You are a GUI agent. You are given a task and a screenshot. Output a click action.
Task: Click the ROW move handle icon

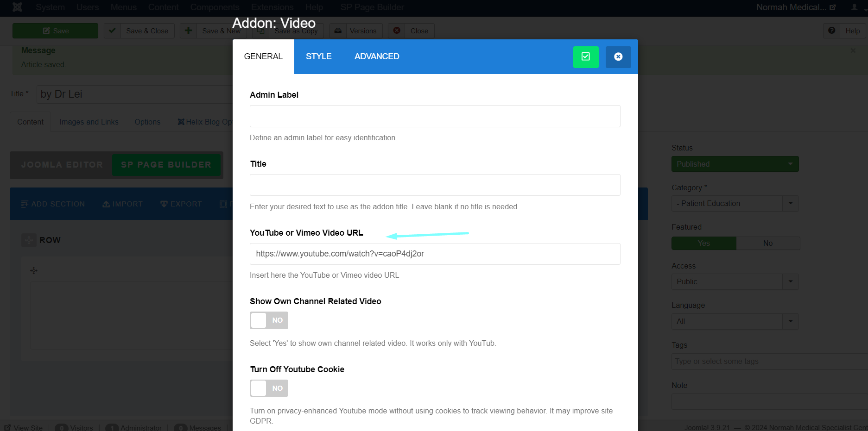29,240
